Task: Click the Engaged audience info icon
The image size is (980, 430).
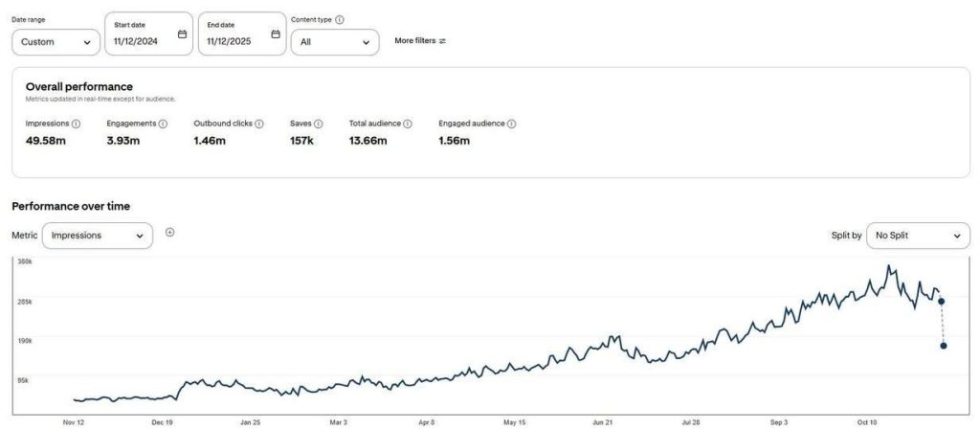Action: click(x=512, y=124)
